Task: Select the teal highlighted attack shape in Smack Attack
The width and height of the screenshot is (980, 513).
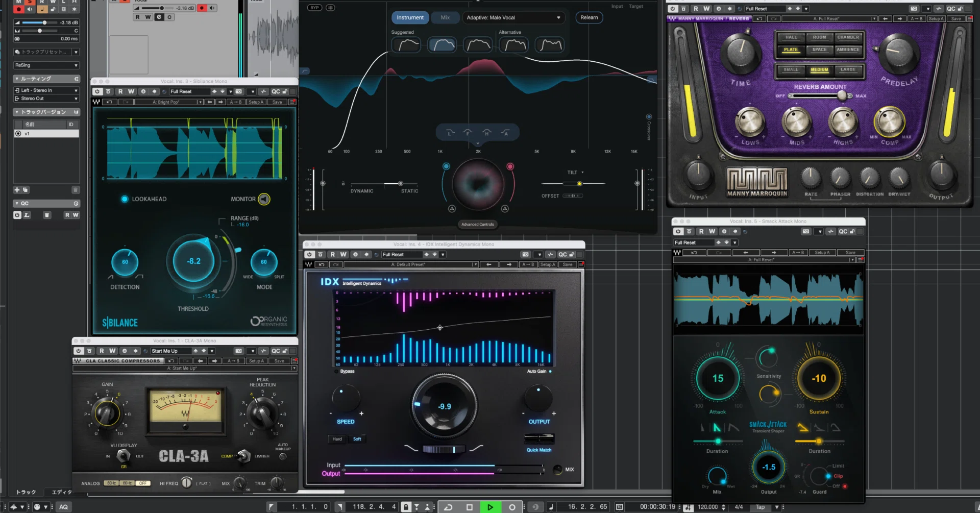Action: pyautogui.click(x=717, y=428)
